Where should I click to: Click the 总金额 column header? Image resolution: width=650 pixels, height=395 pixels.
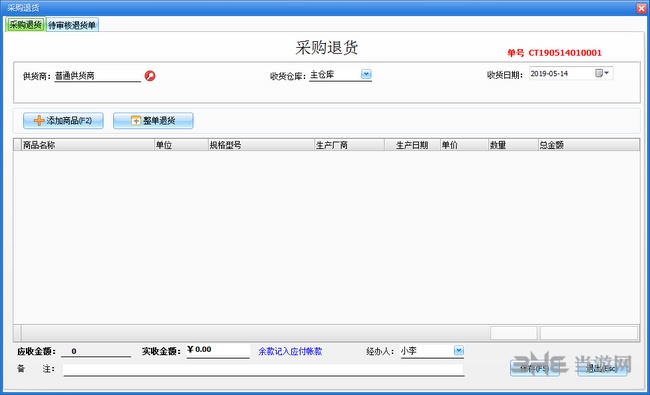click(588, 145)
